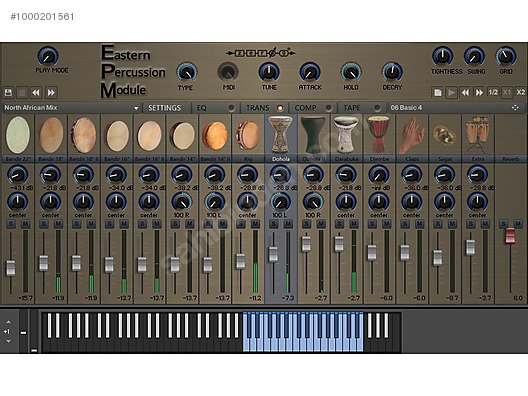Go to next preset with left forward arrows
Image resolution: width=528 pixels, height=396 pixels.
(x=51, y=92)
